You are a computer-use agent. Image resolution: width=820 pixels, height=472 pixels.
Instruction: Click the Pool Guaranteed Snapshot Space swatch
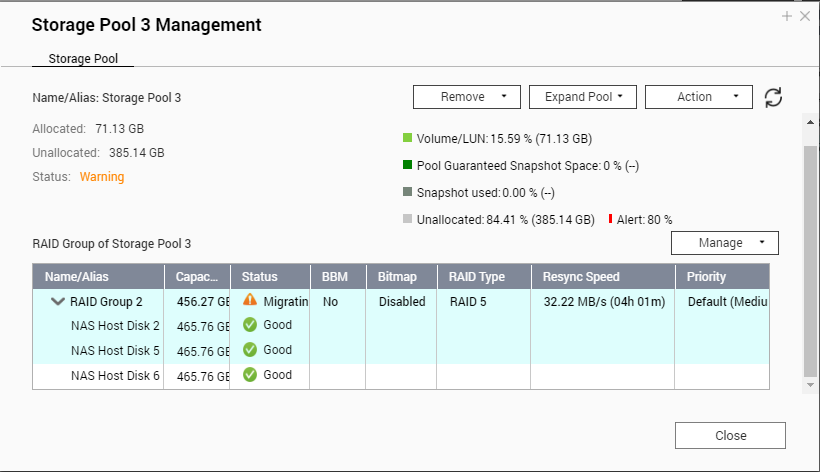click(x=407, y=165)
